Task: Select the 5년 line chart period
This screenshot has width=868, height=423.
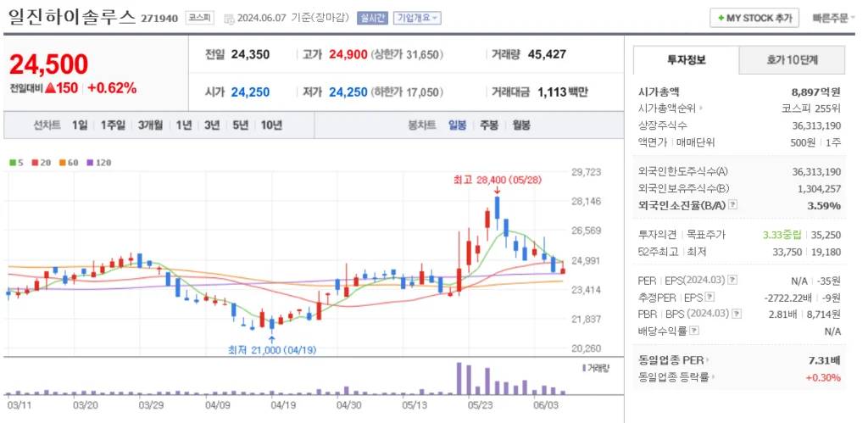Action: 241,125
